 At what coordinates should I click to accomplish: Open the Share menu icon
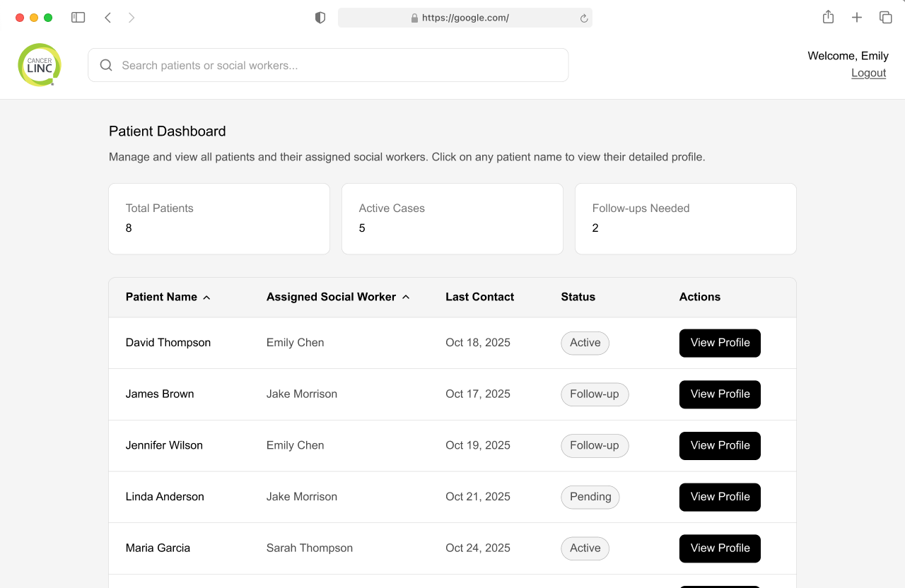[828, 16]
